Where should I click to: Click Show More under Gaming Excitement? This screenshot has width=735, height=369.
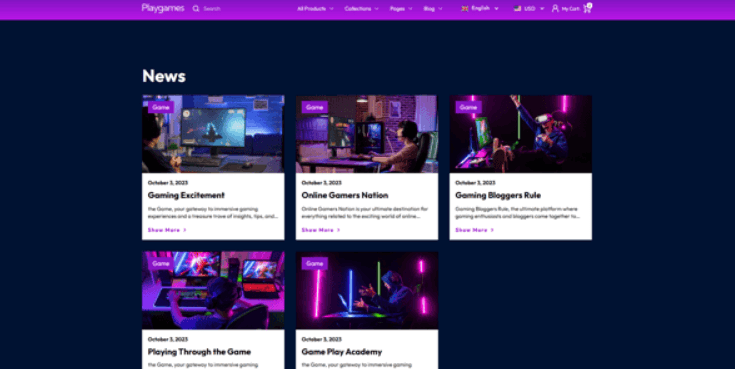167,230
